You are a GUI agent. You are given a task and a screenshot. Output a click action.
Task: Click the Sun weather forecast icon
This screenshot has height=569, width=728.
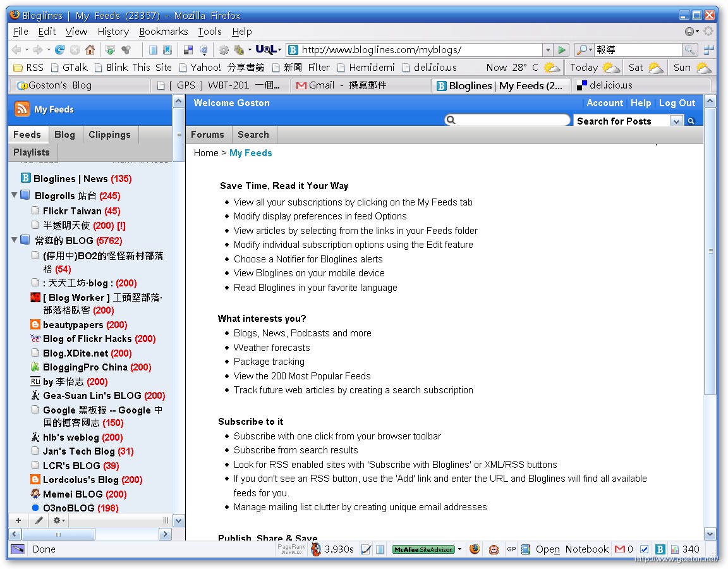click(x=703, y=68)
